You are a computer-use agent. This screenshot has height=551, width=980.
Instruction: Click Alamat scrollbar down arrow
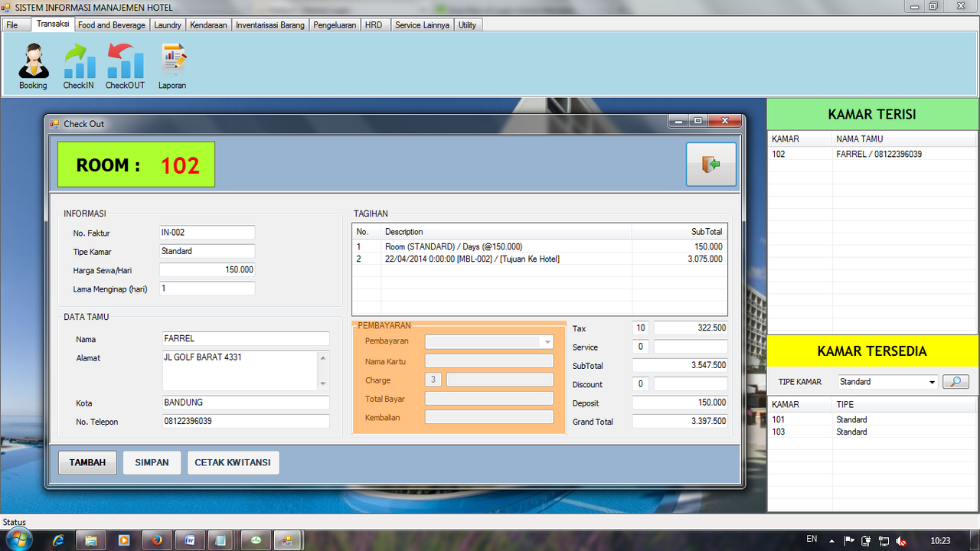pos(323,384)
